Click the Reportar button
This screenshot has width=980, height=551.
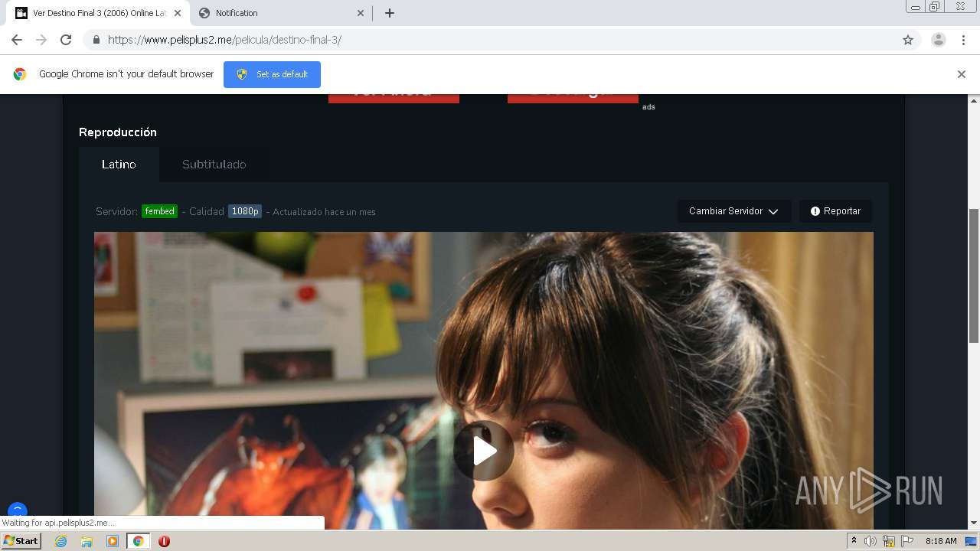(x=835, y=211)
